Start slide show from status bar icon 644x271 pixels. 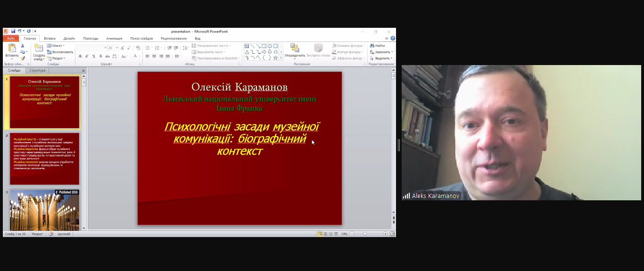tap(336, 234)
